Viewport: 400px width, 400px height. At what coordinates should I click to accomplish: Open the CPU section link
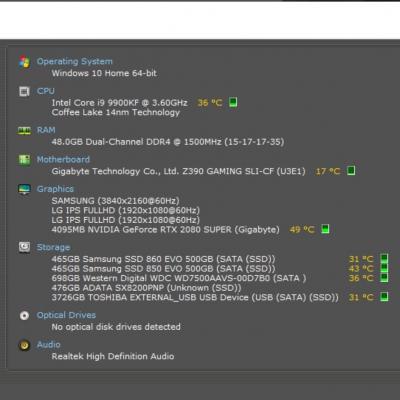pos(46,91)
